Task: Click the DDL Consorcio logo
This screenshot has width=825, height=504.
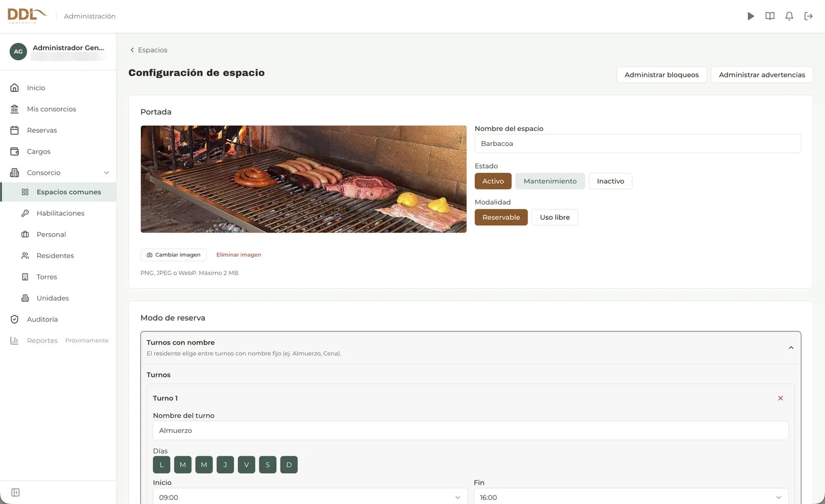Action: 27,16
